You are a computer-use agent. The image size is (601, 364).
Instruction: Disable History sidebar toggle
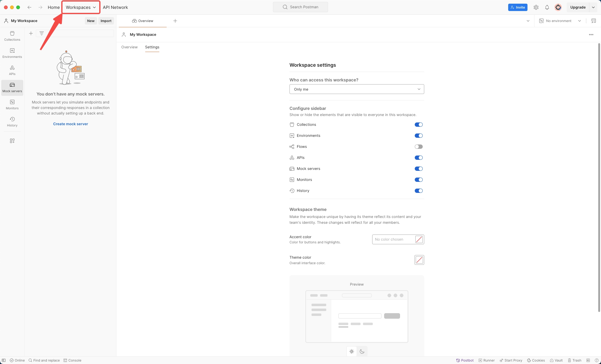(419, 191)
